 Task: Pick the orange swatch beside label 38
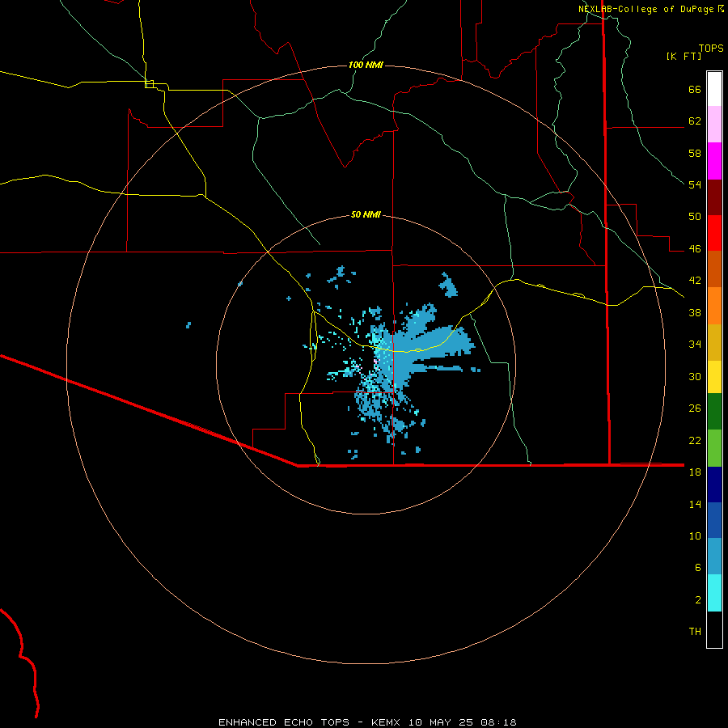click(x=714, y=306)
